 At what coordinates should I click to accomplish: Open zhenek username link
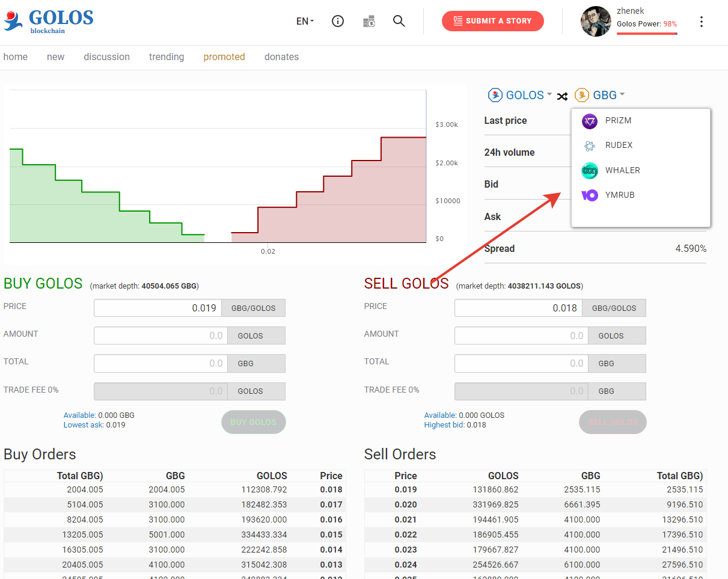point(631,11)
